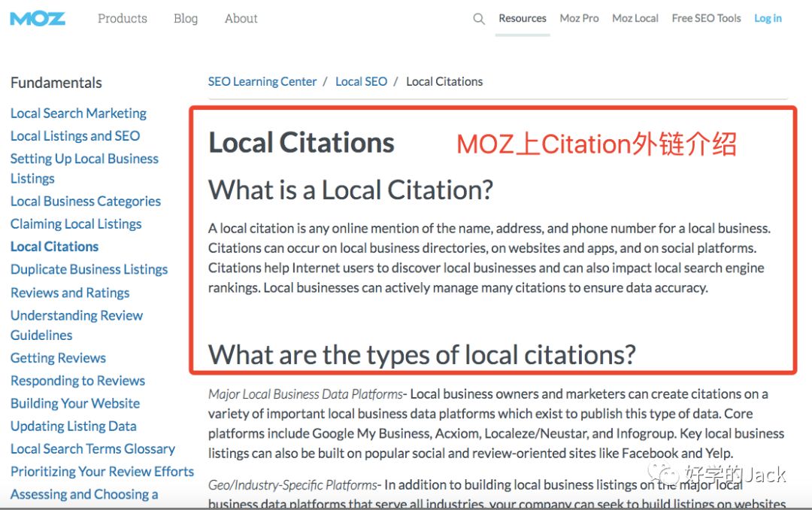
Task: Open the Products menu
Action: [123, 18]
